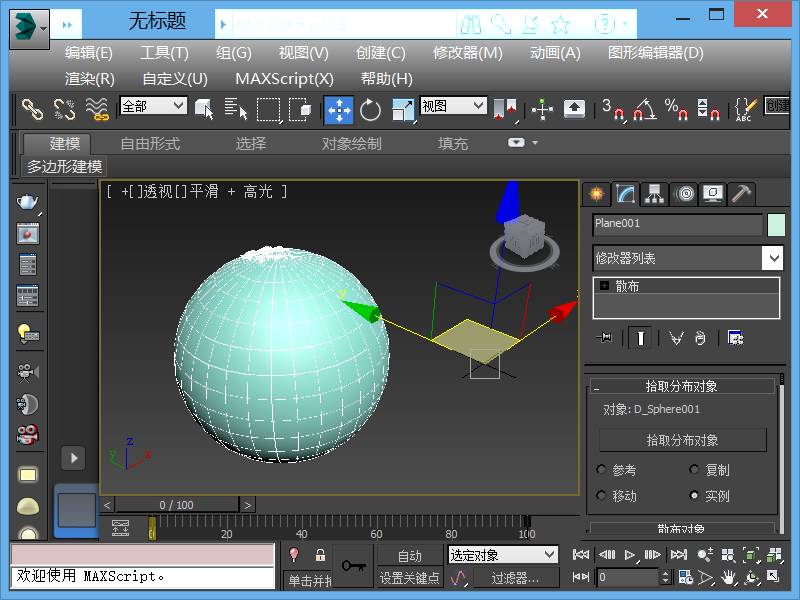Select 移动 radio option

(602, 495)
